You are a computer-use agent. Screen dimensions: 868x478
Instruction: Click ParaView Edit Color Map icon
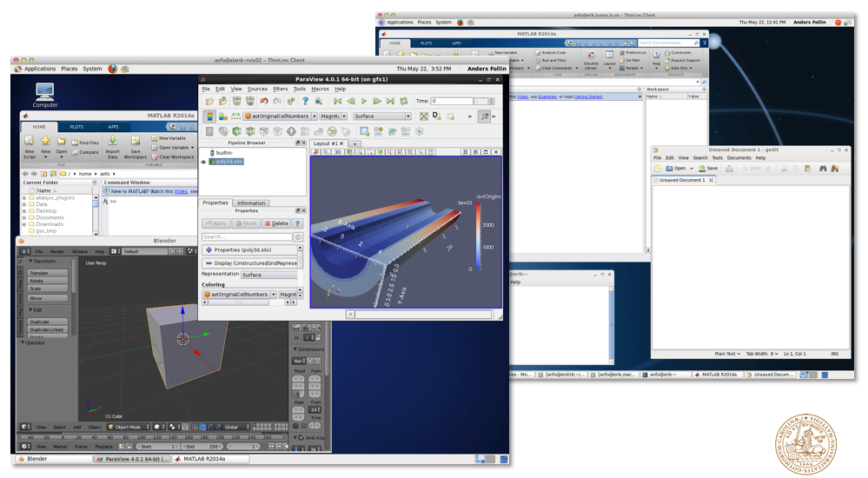coord(222,116)
